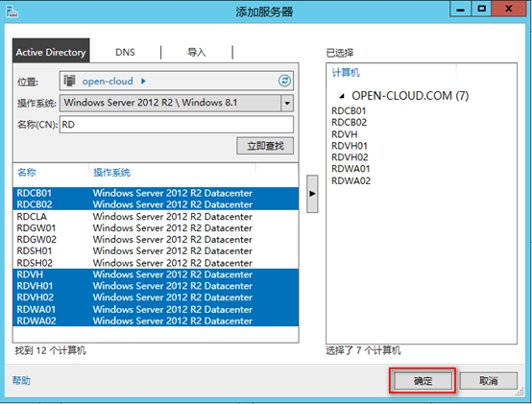Expand the open-cloud location arrow
This screenshot has height=404, width=532.
coord(143,81)
